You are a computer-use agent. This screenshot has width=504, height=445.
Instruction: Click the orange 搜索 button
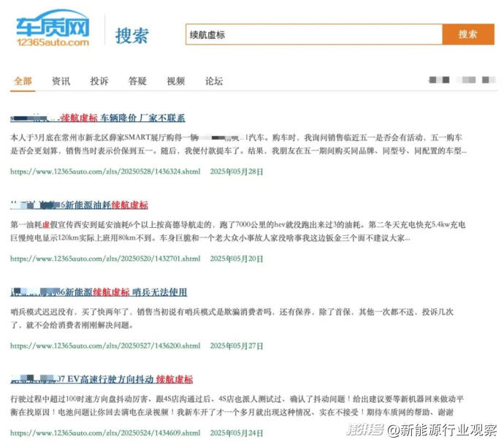point(468,34)
